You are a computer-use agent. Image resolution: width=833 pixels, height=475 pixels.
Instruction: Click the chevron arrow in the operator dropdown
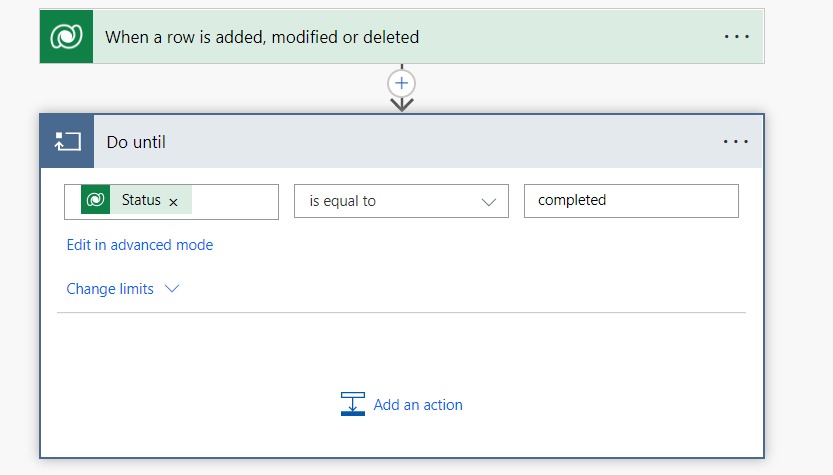[488, 201]
